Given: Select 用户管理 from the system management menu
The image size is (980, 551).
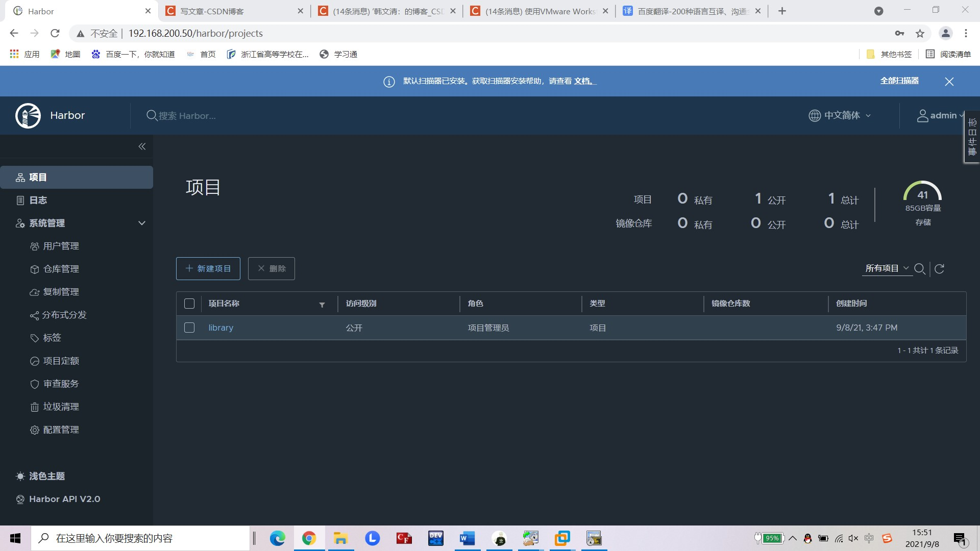Looking at the screenshot, I should coord(61,246).
